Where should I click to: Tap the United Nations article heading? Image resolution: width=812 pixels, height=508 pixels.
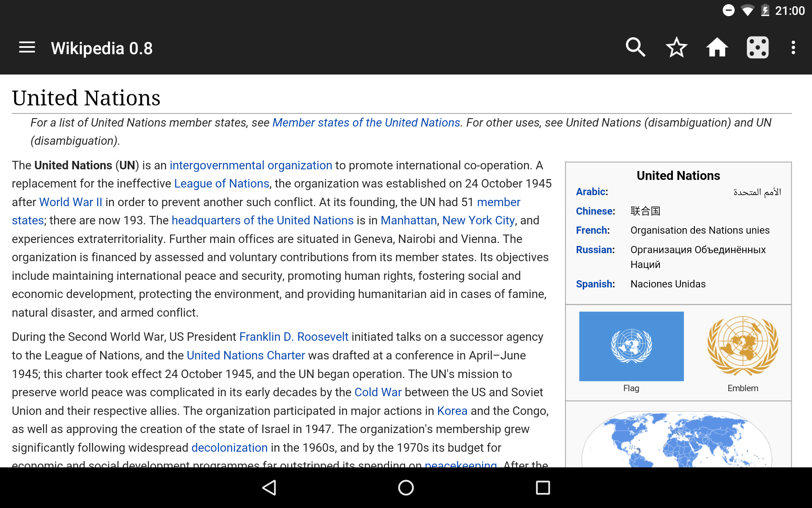[86, 98]
